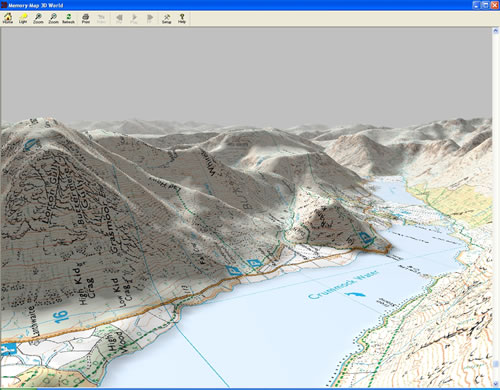This screenshot has width=500, height=390.
Task: Print the 3D map view
Action: click(x=86, y=18)
